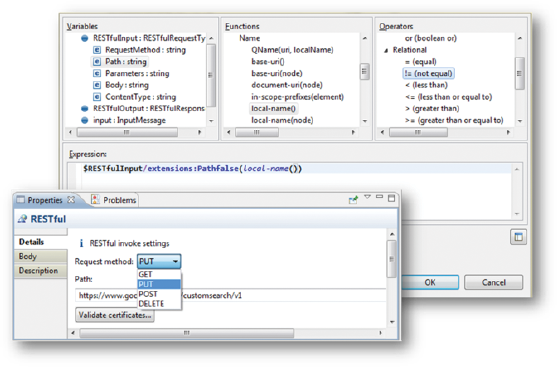The width and height of the screenshot is (557, 367).
Task: Click the ContentType element icon
Action: [x=97, y=97]
